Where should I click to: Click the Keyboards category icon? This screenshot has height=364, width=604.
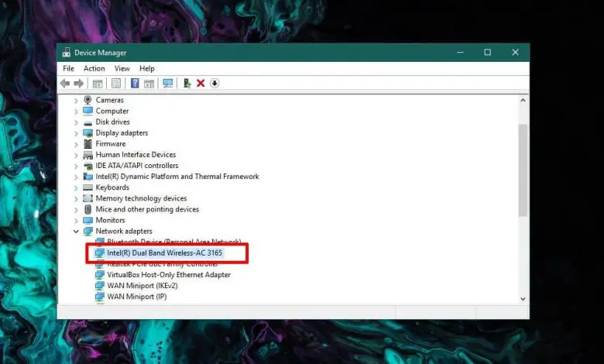click(x=88, y=187)
